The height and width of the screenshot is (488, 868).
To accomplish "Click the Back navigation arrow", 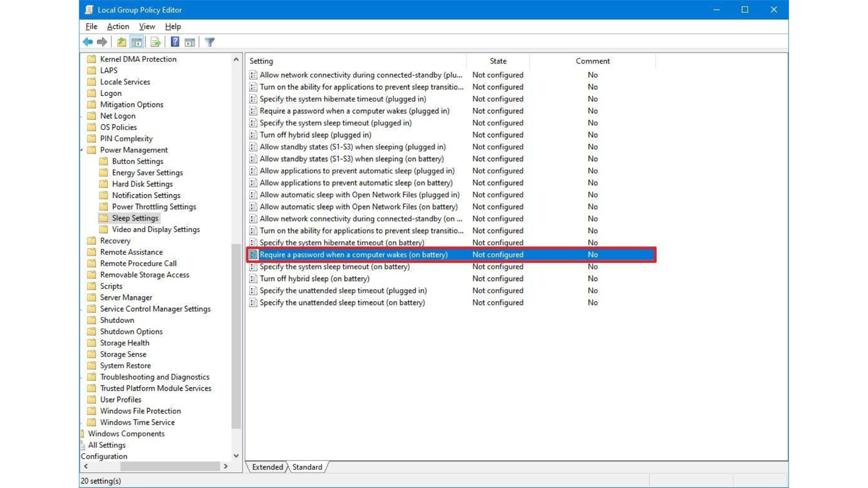I will tap(88, 42).
